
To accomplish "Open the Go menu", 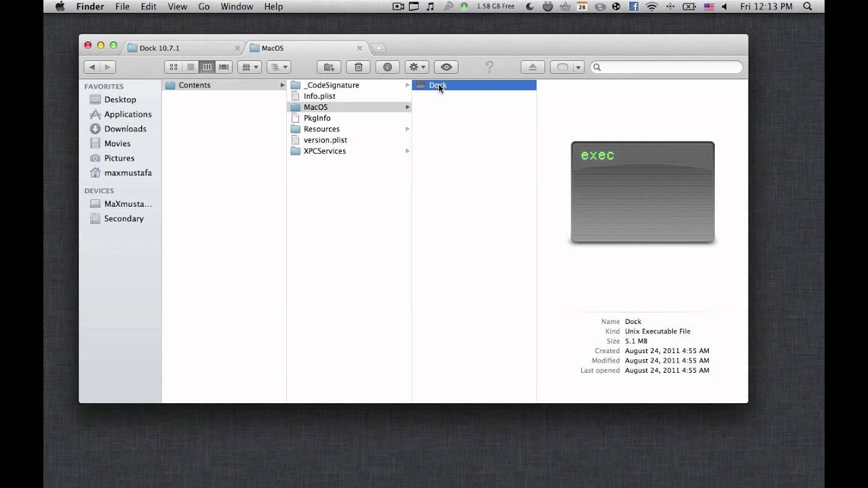I will point(203,7).
